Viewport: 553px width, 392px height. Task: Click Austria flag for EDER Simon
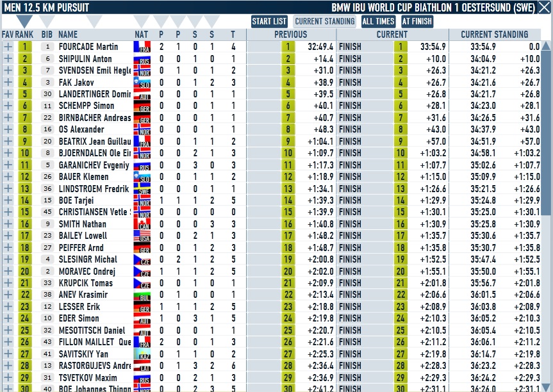[142, 318]
